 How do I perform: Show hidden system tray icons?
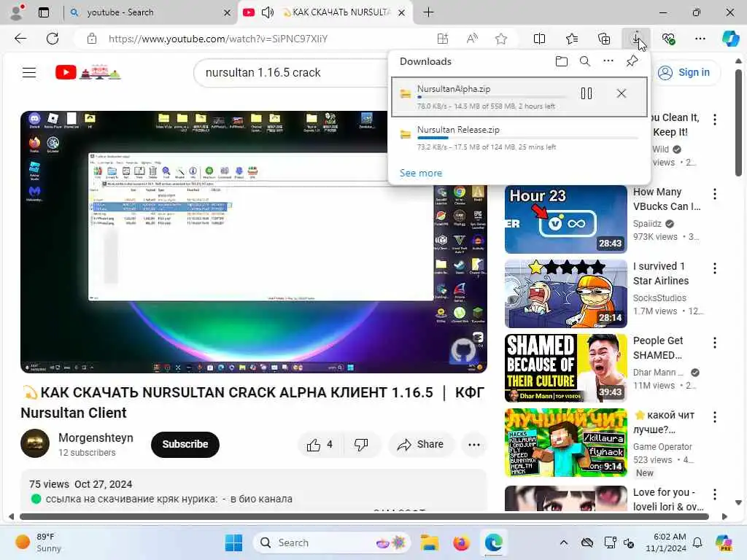pos(564,542)
